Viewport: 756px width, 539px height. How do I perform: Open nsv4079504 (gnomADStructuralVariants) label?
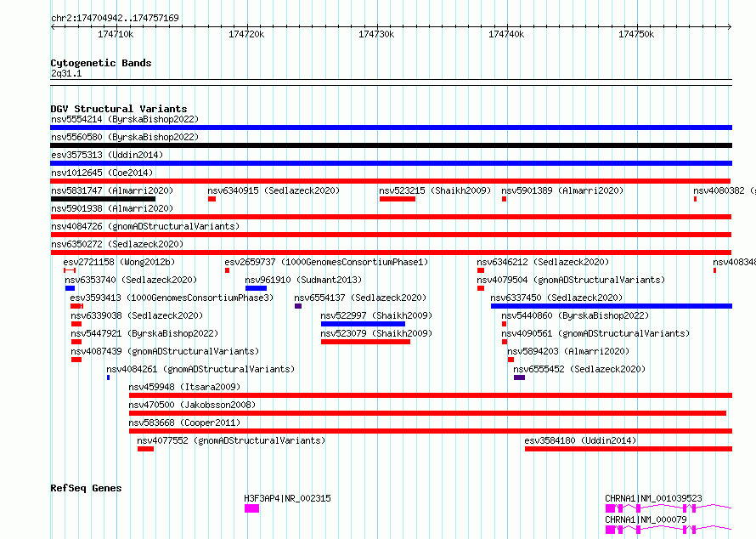pos(571,280)
